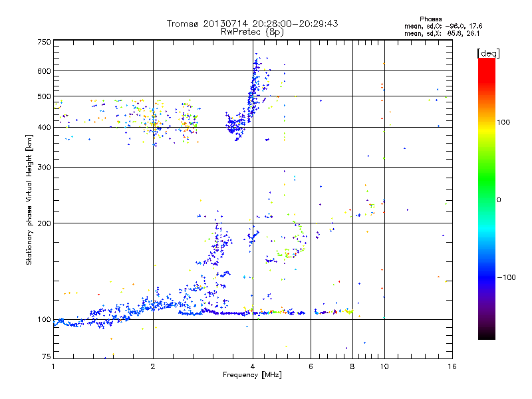Click the y-axis label "200"
Screen dimensions: 532x399
tap(44, 223)
